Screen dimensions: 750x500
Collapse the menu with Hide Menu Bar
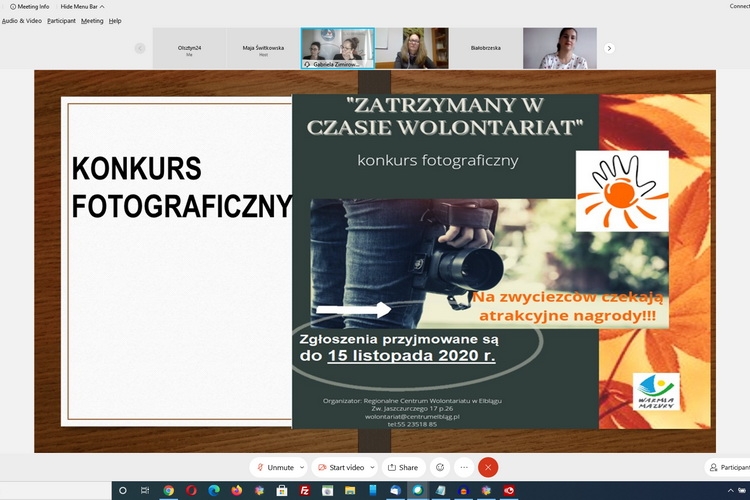click(x=80, y=6)
